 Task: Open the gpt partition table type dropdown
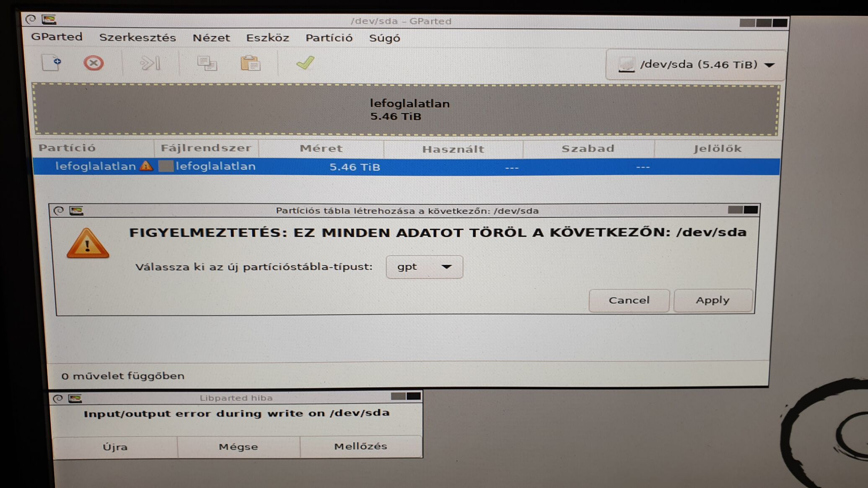point(424,267)
